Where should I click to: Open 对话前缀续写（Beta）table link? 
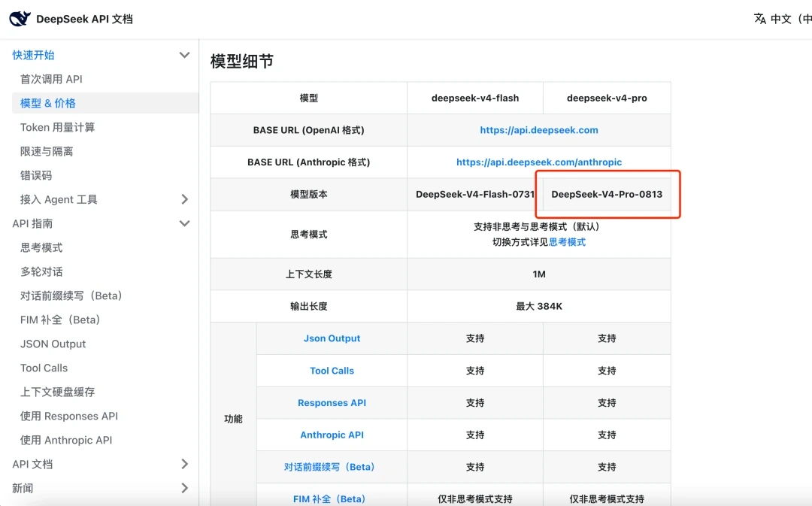tap(330, 467)
